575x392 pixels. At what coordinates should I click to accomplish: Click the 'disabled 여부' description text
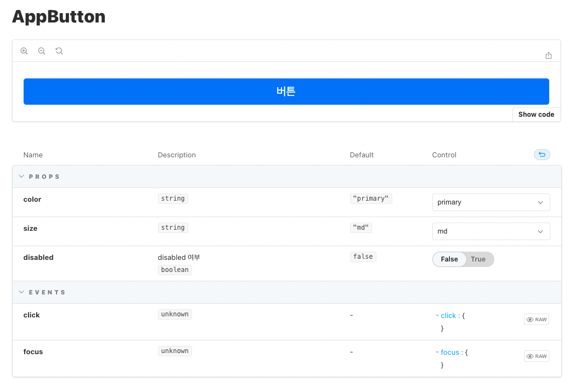tap(179, 257)
